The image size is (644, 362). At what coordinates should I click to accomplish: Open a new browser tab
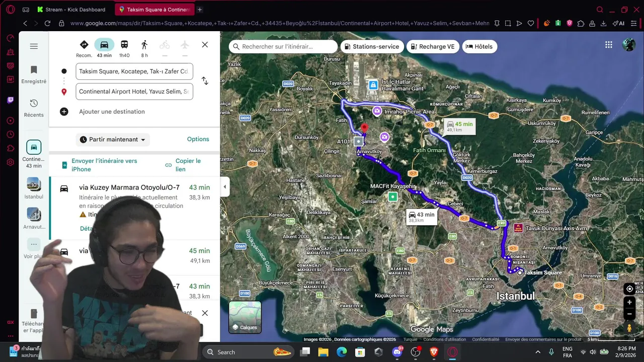[200, 10]
